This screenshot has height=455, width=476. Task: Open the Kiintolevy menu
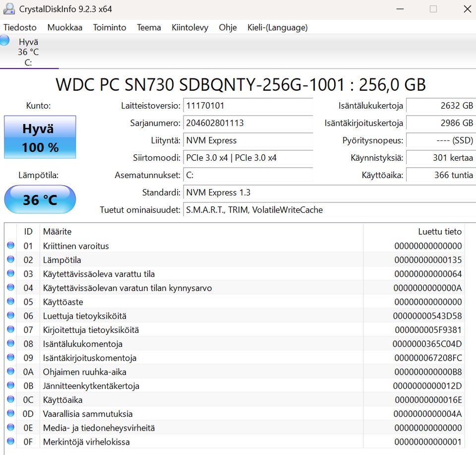190,27
